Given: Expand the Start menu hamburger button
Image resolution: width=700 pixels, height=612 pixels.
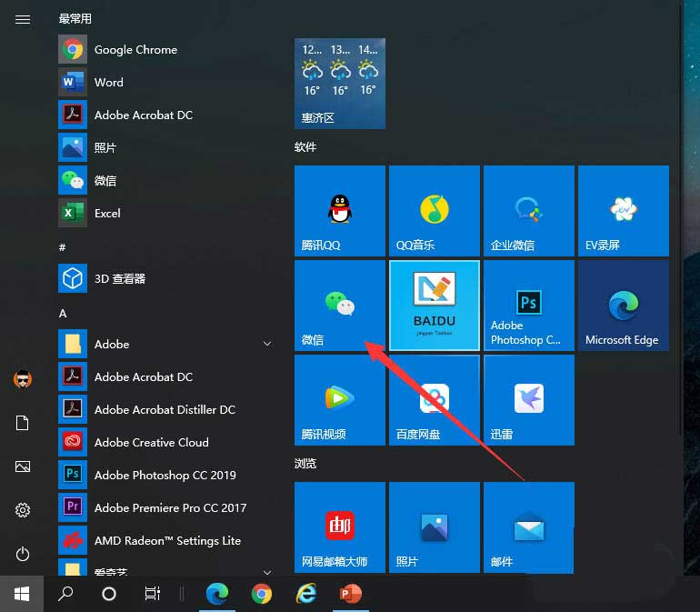Looking at the screenshot, I should [23, 19].
